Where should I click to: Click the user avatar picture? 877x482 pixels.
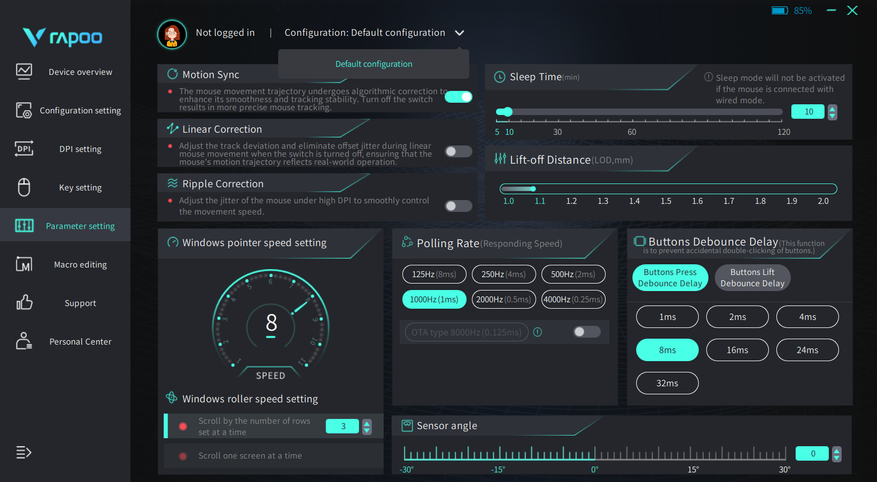172,34
